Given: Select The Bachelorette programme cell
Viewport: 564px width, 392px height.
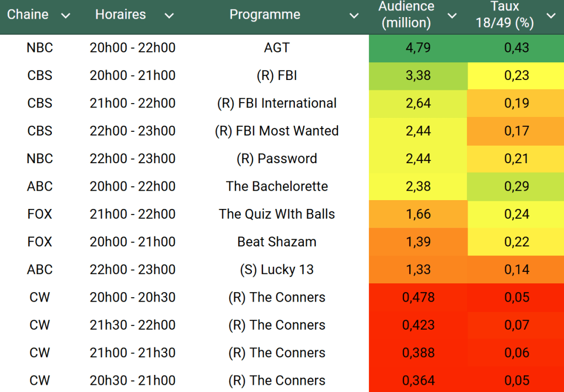Looking at the screenshot, I should point(277,186).
